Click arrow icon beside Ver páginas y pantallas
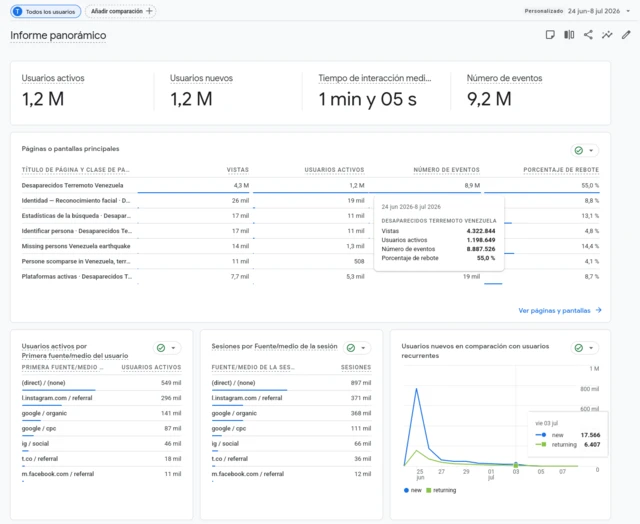 click(598, 310)
